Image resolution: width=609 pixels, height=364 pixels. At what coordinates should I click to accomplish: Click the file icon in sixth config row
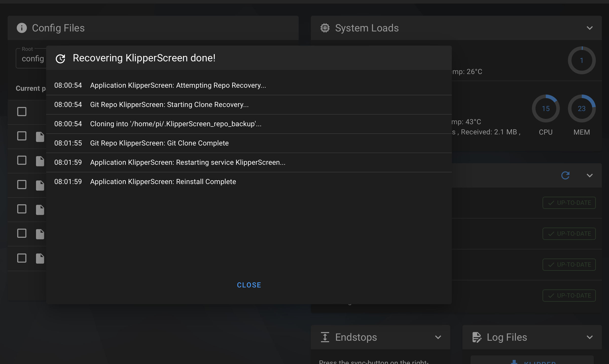click(x=40, y=234)
